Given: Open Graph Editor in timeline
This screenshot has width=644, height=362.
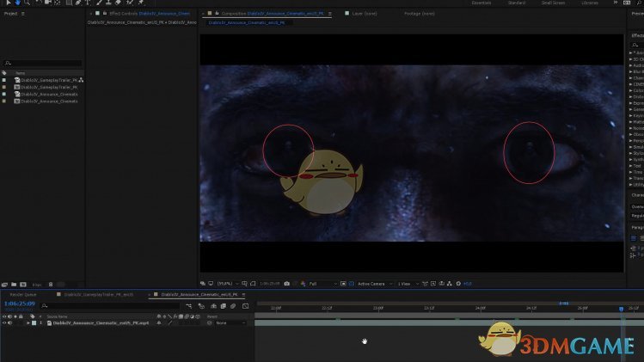Looking at the screenshot, I should click(x=246, y=306).
